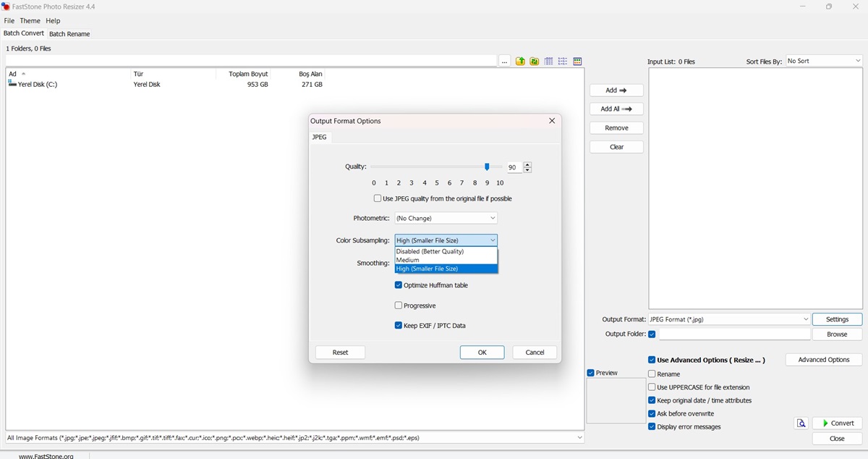Click the conversion preview magnifier icon
The image size is (868, 459).
pos(801,424)
